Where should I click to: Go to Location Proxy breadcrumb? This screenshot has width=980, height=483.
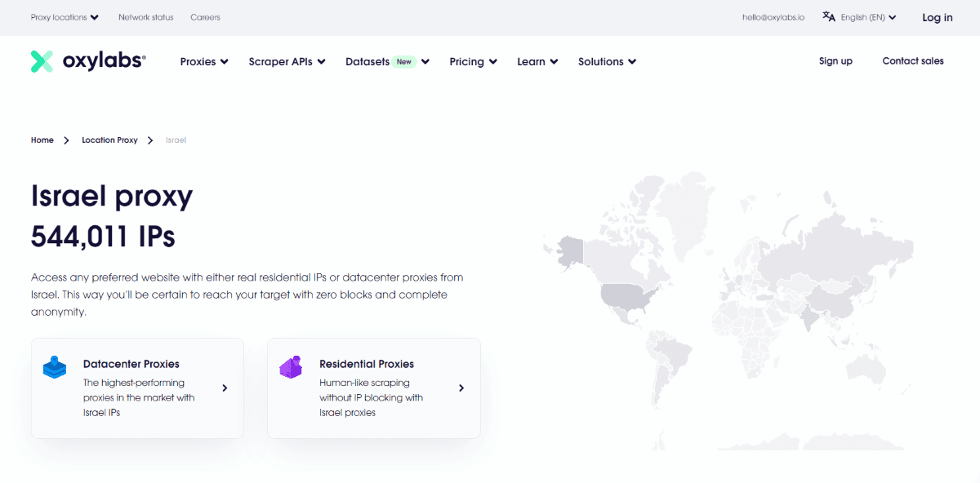pyautogui.click(x=109, y=140)
